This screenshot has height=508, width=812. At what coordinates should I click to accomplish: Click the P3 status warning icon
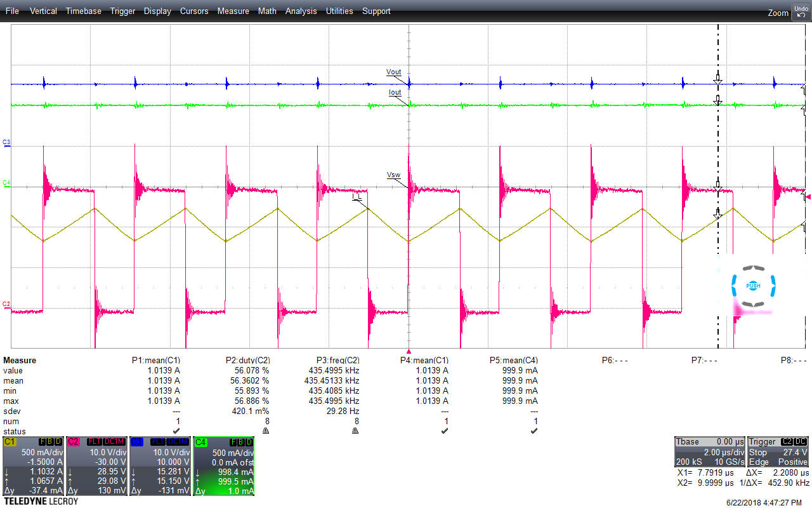[x=355, y=431]
